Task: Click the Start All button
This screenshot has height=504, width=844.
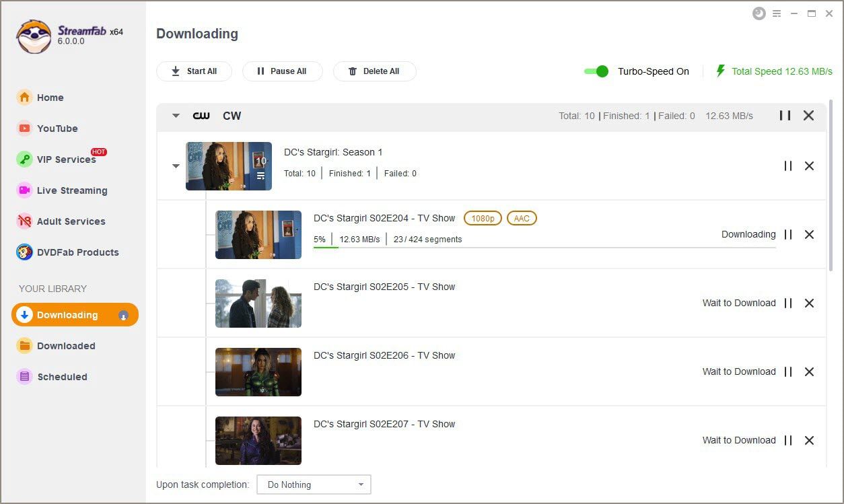Action: click(x=194, y=71)
